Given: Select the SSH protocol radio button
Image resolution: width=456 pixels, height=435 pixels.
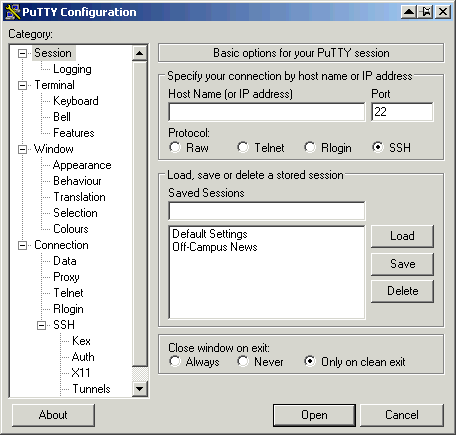Looking at the screenshot, I should pos(378,147).
